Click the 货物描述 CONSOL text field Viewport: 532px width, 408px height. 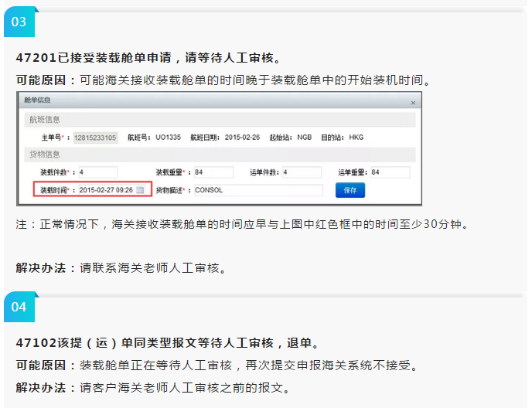click(x=257, y=190)
